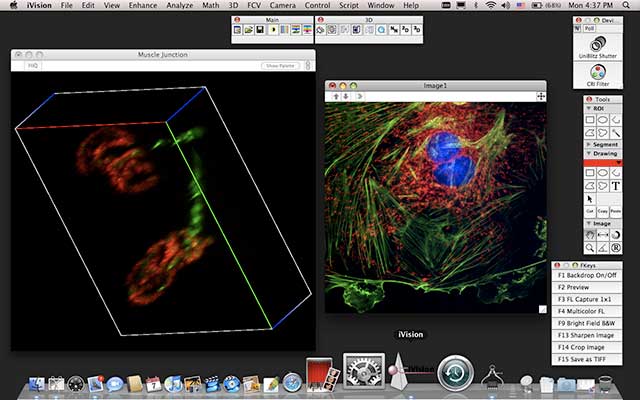640x400 pixels.
Task: Click the down arrow in Image1 window
Action: (346, 96)
